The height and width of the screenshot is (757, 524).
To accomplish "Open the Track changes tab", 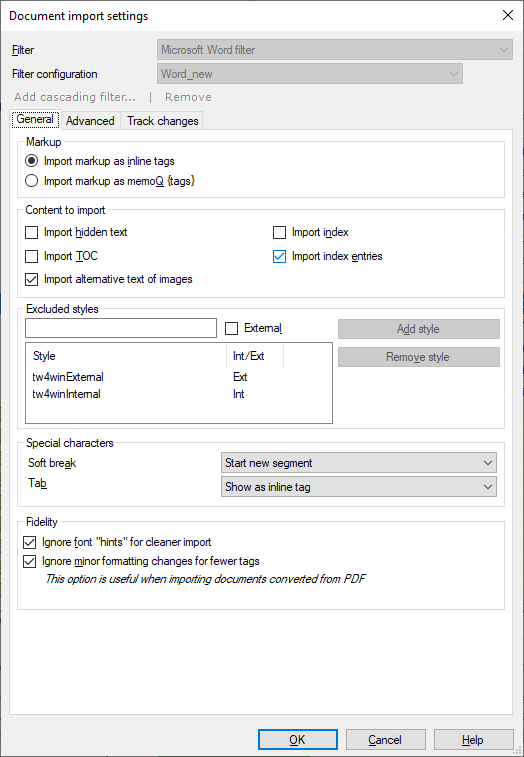I will (x=163, y=121).
